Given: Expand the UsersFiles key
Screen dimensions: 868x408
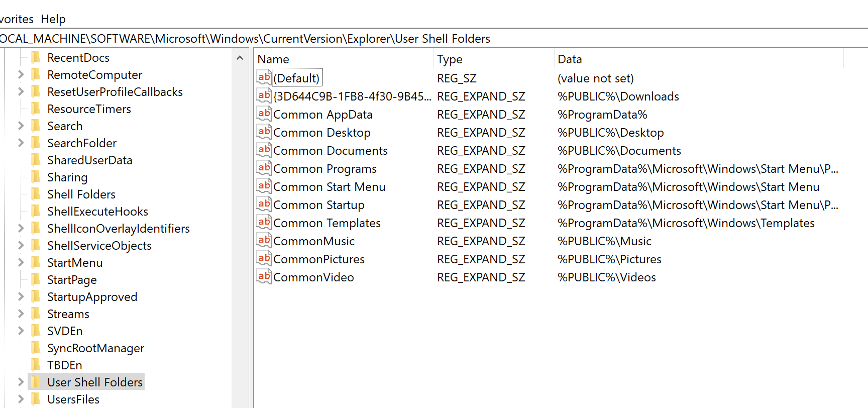Looking at the screenshot, I should pos(21,399).
